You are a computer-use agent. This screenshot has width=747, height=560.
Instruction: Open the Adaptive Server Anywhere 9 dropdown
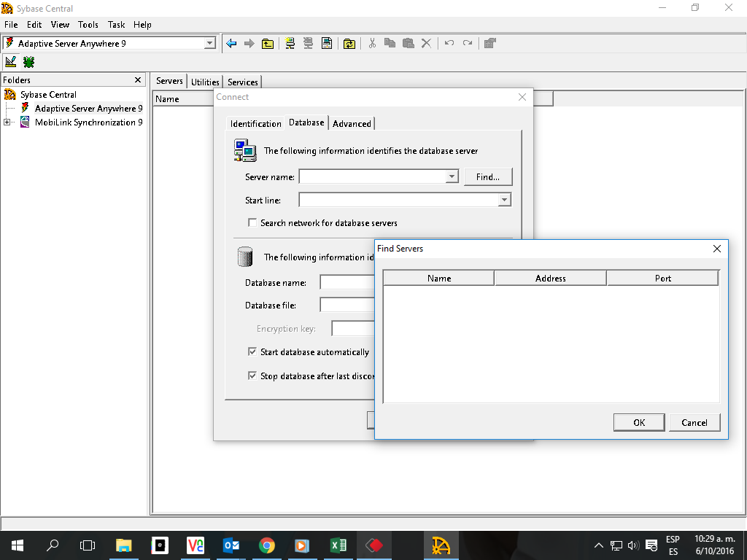coord(209,43)
